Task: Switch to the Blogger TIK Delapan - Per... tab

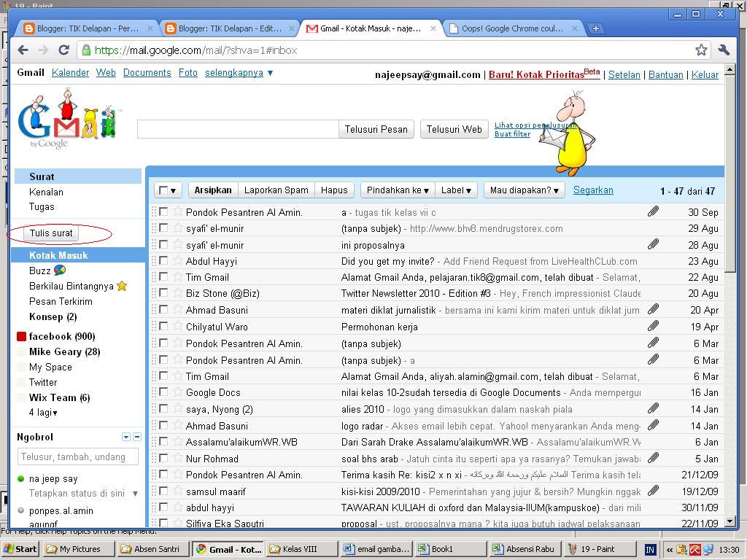Action: (88, 28)
